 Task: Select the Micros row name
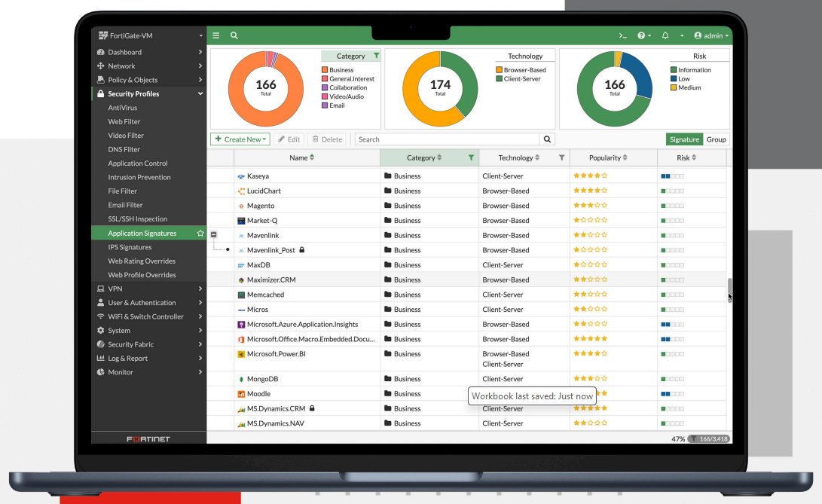click(258, 310)
